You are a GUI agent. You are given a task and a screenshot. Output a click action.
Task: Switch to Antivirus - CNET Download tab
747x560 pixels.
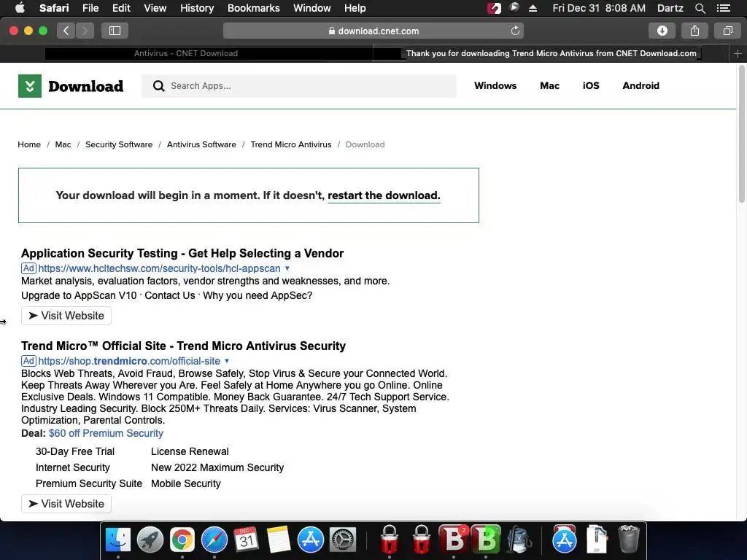coord(186,53)
